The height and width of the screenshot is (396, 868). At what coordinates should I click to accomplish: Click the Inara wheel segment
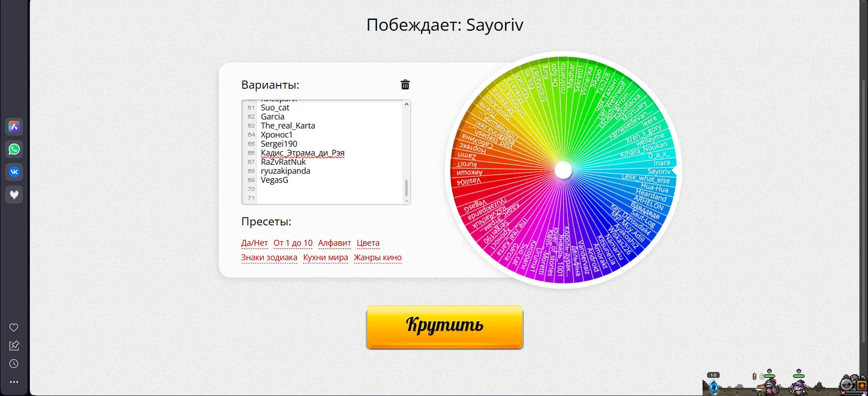pos(662,163)
